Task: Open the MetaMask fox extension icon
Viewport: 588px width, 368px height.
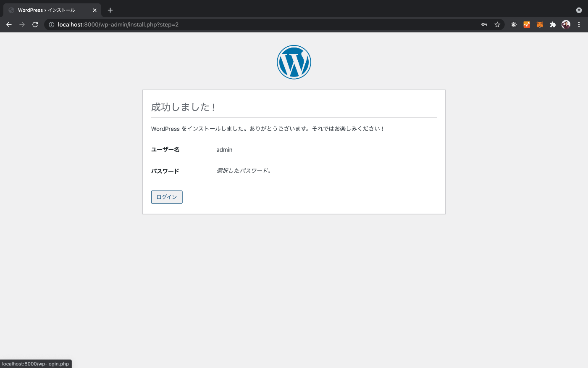Action: 540,24
